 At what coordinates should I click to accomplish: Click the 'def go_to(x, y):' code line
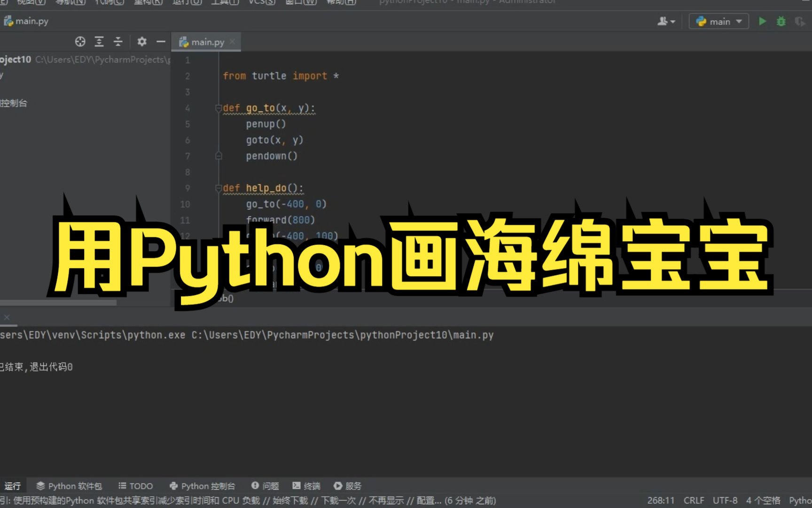269,108
